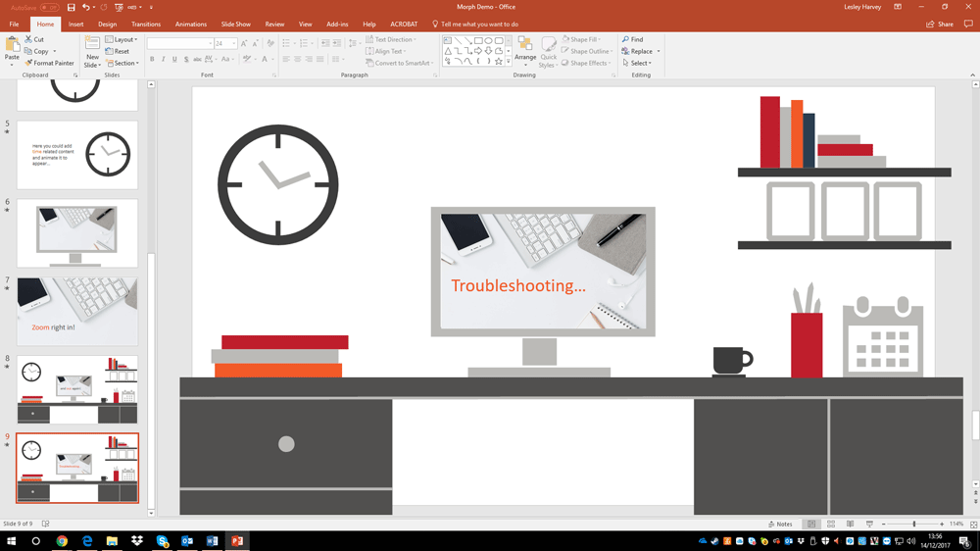Screen dimensions: 980x551
Task: Expand the Layout dropdown
Action: pyautogui.click(x=123, y=40)
